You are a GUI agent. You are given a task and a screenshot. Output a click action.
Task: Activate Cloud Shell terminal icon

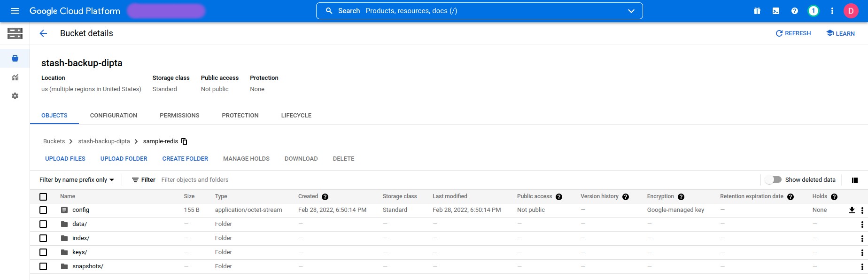[776, 11]
